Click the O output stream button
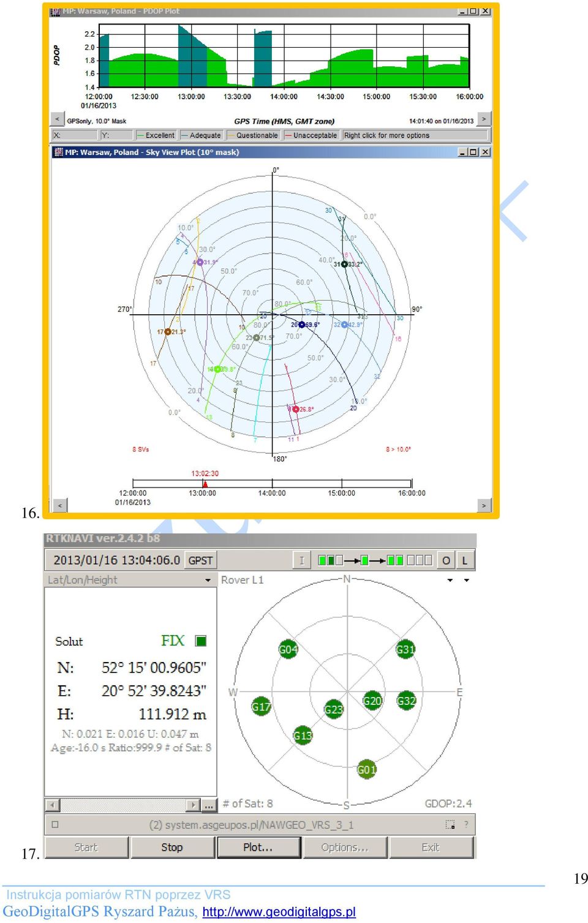 [x=446, y=560]
